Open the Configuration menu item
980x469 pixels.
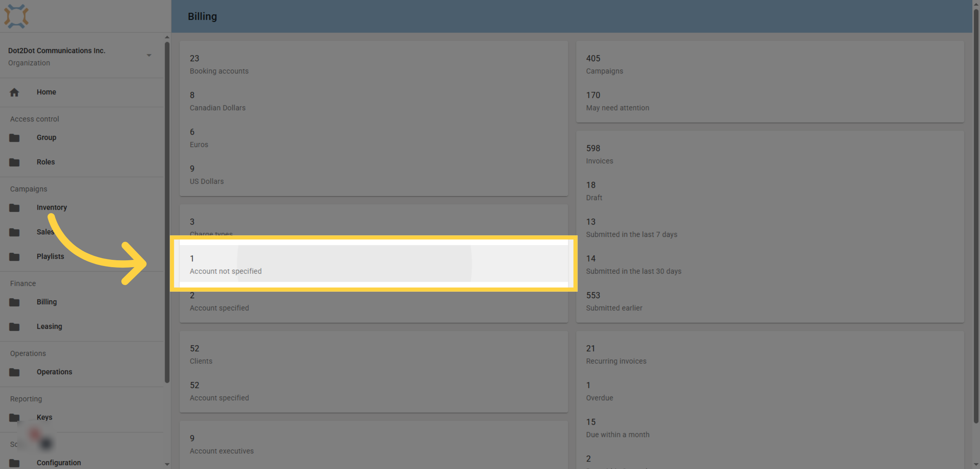[x=82, y=462]
